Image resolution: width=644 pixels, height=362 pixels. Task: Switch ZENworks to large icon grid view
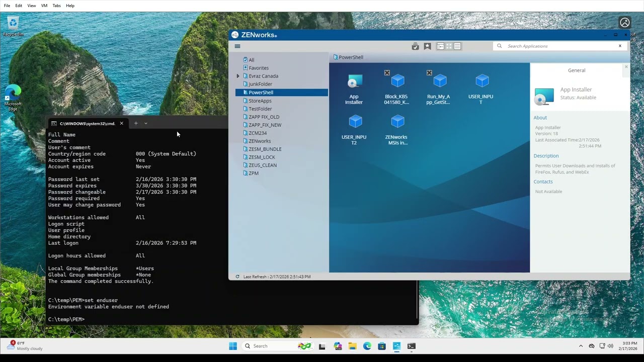coord(449,46)
